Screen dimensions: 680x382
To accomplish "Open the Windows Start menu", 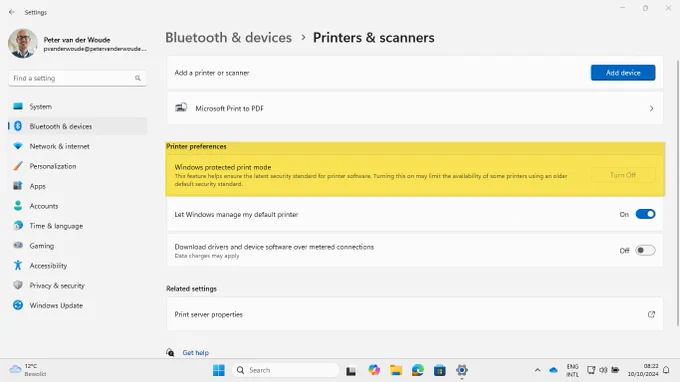I will tap(219, 370).
